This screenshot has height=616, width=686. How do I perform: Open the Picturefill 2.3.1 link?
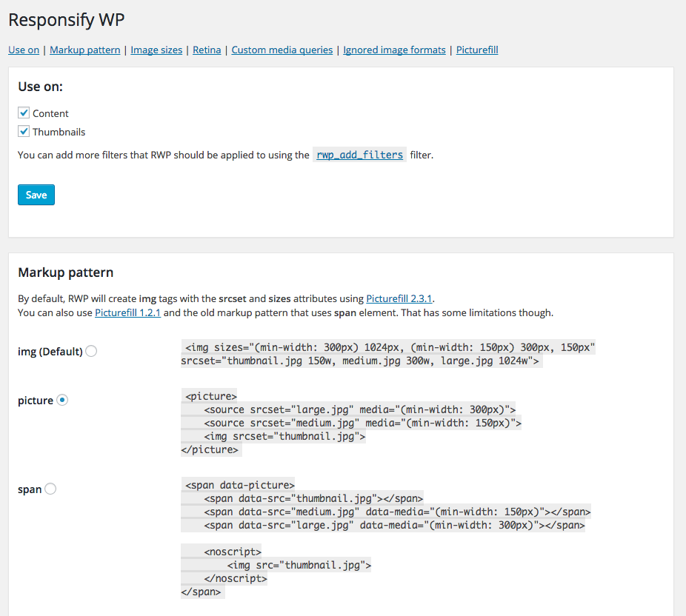(399, 298)
